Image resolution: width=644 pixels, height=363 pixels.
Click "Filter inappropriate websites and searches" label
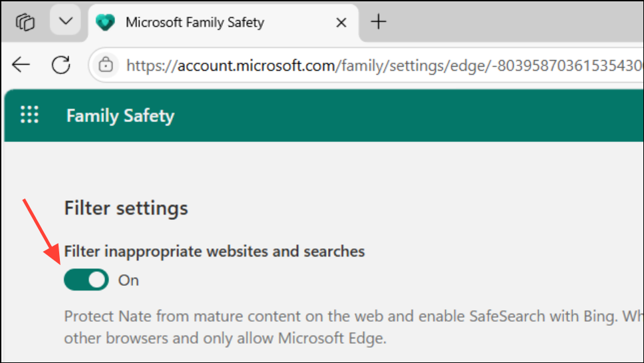pos(214,251)
